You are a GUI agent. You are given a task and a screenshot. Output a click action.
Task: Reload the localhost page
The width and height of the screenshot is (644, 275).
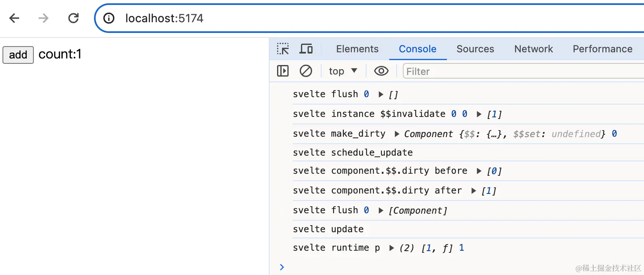[73, 18]
